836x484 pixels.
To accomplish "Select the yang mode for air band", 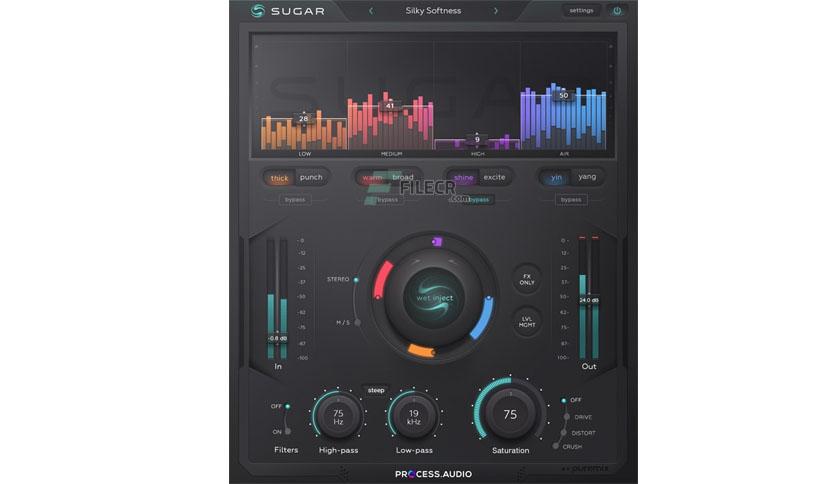I will pyautogui.click(x=587, y=177).
